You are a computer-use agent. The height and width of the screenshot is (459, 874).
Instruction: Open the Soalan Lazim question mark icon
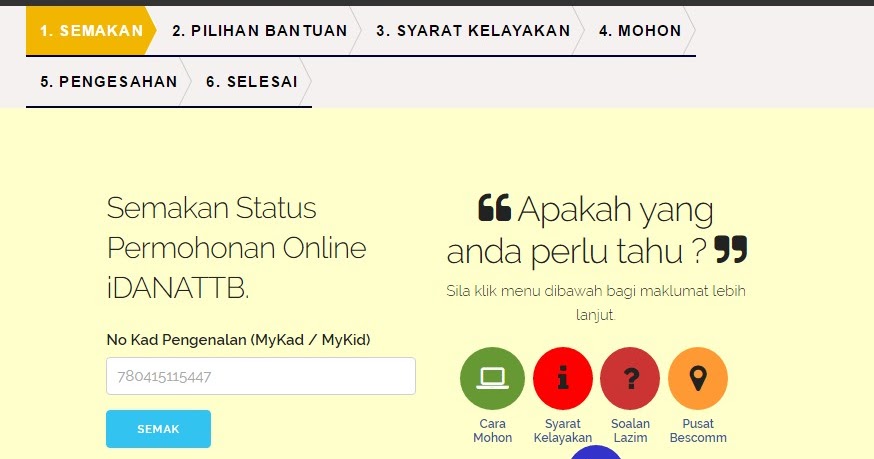630,378
